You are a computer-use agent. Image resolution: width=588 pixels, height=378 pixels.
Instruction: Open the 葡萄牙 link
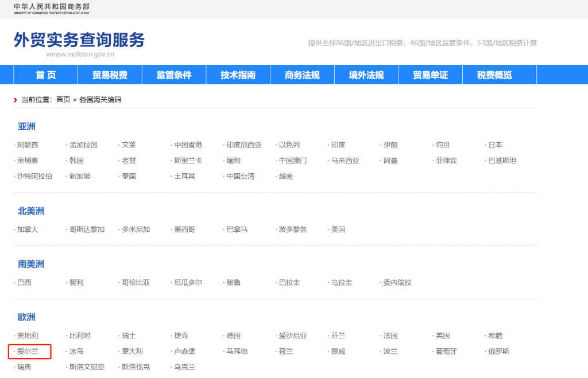(x=446, y=352)
